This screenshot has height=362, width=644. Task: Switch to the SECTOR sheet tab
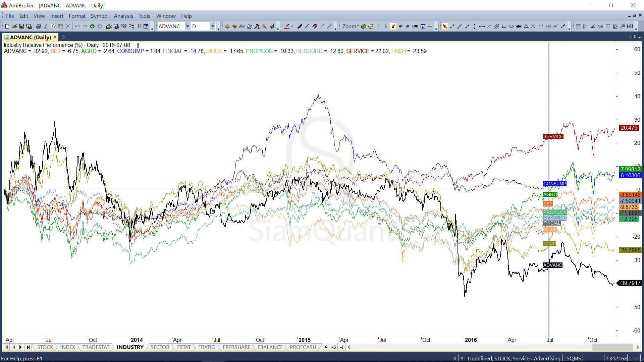(x=160, y=347)
